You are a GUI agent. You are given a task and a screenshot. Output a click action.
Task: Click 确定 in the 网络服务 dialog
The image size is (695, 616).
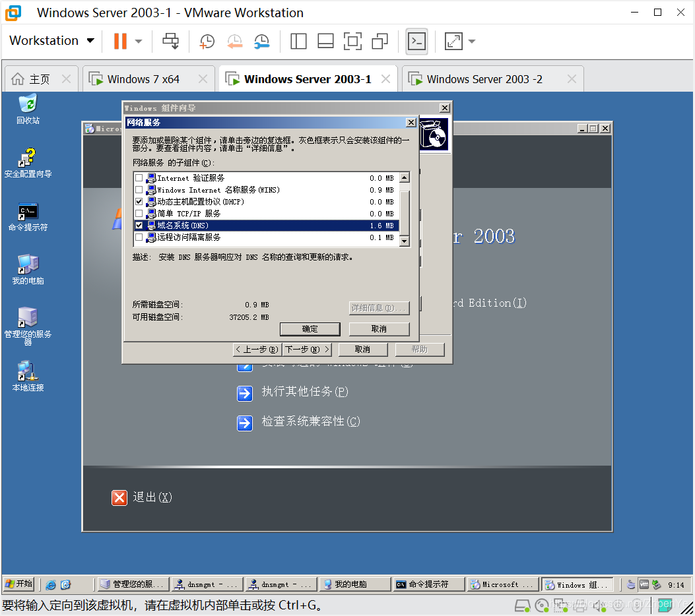tap(310, 329)
